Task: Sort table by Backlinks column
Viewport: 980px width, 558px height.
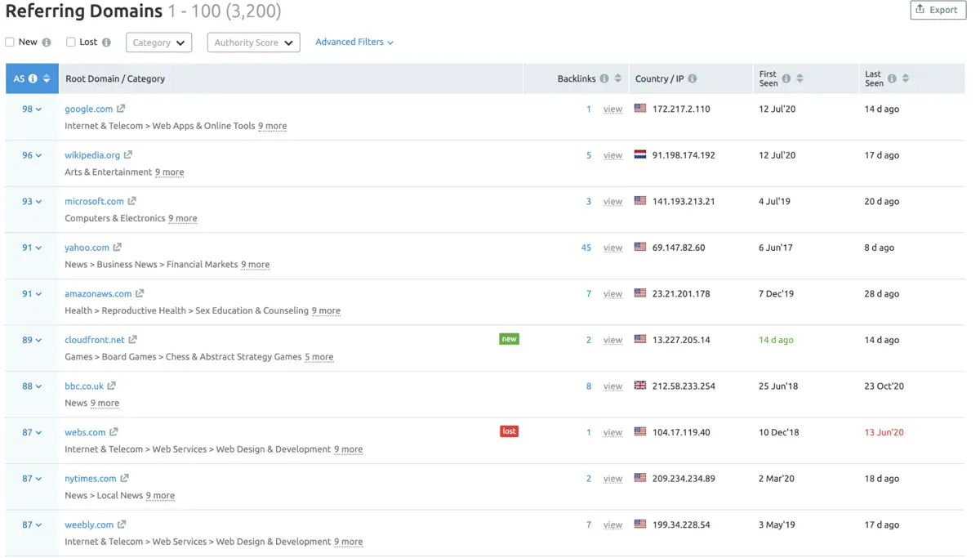Action: pos(618,78)
